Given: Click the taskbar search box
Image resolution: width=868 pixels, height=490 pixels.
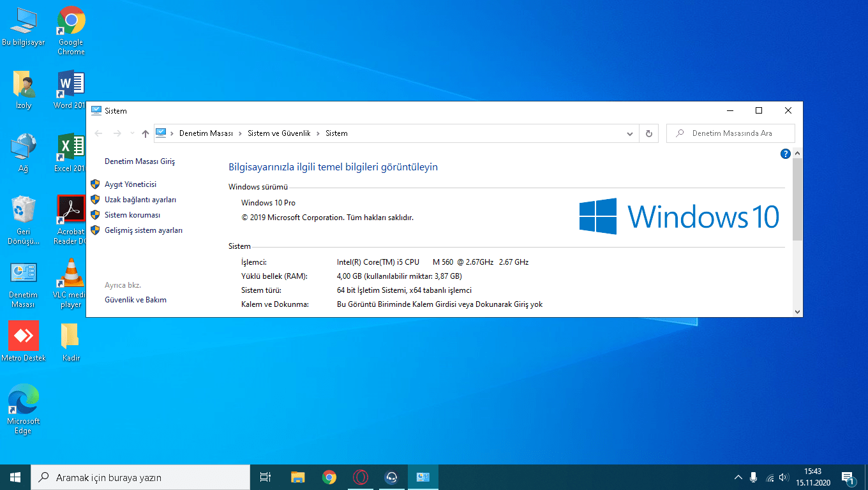Looking at the screenshot, I should click(140, 477).
